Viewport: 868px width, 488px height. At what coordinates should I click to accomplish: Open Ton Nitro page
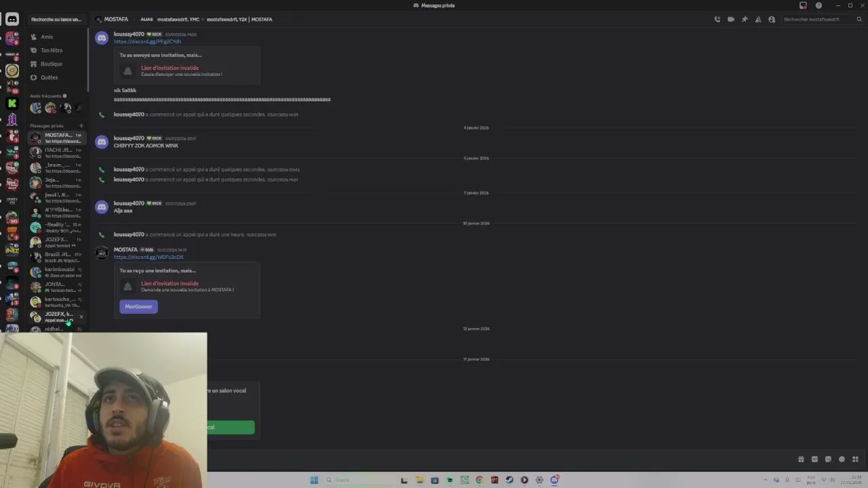tap(58, 50)
